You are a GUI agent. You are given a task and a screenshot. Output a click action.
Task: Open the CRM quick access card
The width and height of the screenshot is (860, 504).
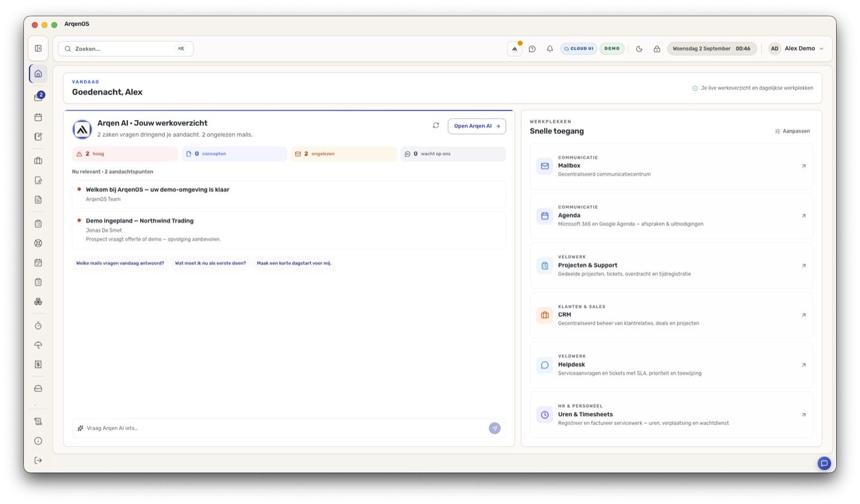click(x=671, y=316)
